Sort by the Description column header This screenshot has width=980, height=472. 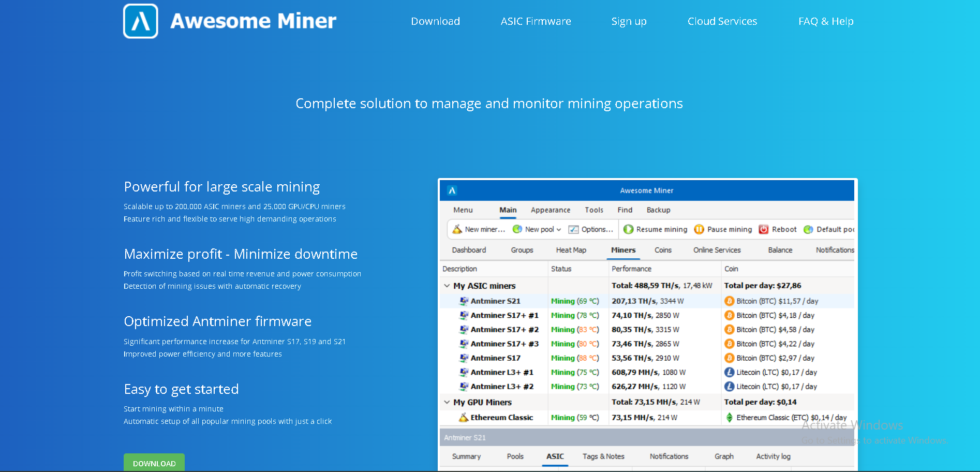tap(459, 269)
